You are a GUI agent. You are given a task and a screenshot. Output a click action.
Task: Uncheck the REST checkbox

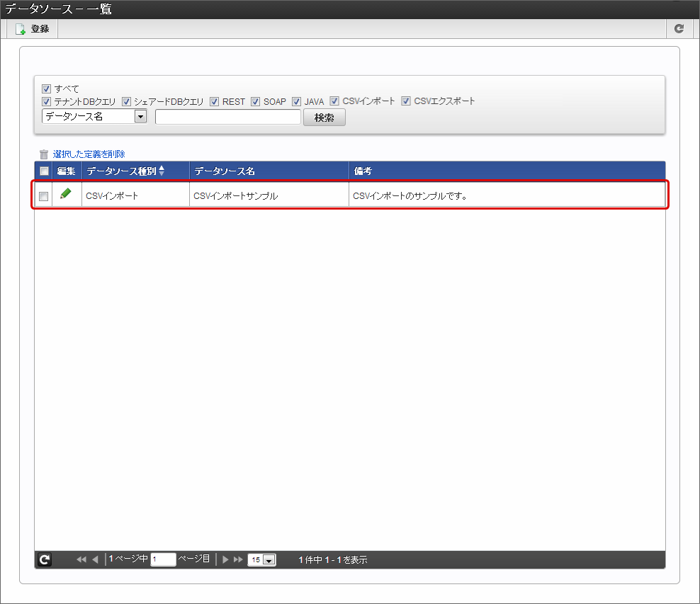pos(214,102)
